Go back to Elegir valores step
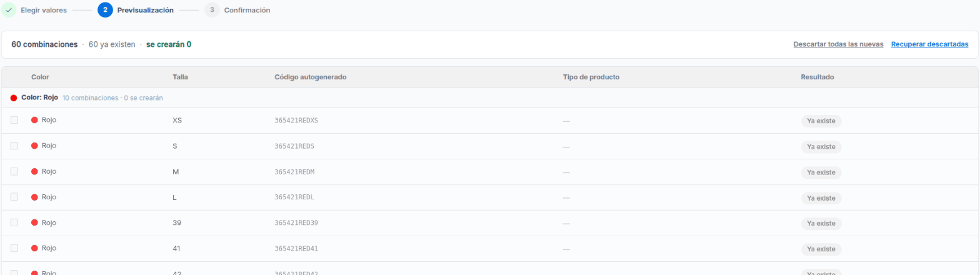 pos(44,11)
